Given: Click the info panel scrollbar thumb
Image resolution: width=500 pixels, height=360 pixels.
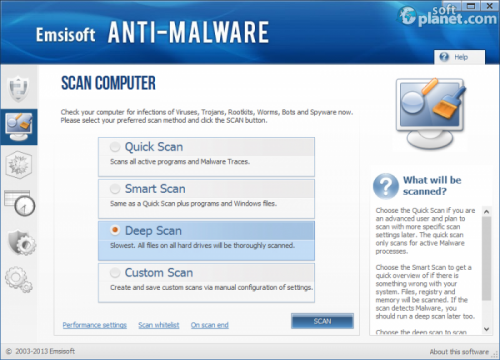Looking at the screenshot, I should tap(486, 258).
